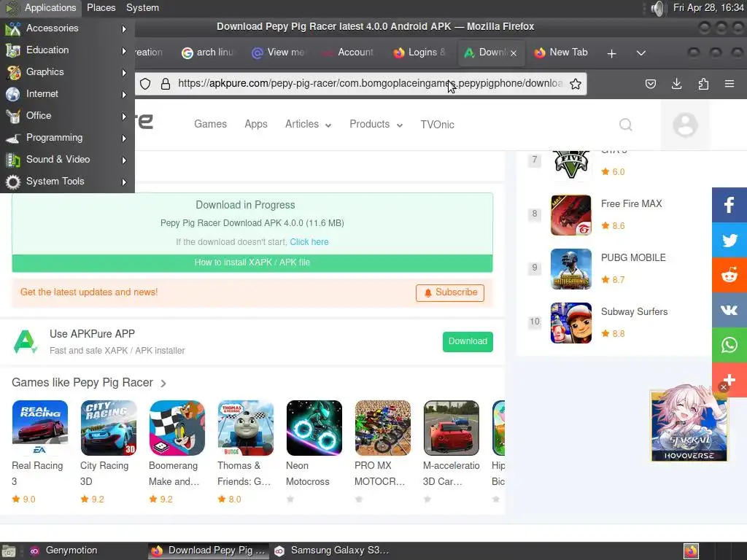Click How to install XAPK / APK file
The width and height of the screenshot is (747, 560).
point(252,262)
